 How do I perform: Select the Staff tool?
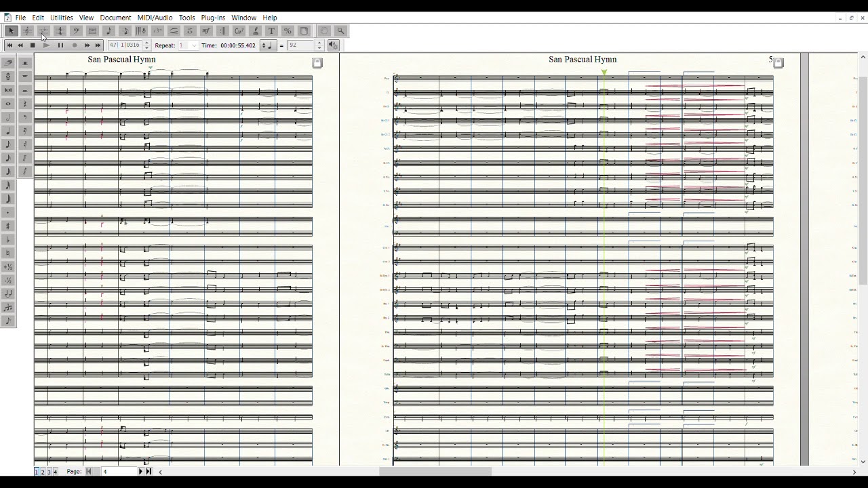coord(28,30)
